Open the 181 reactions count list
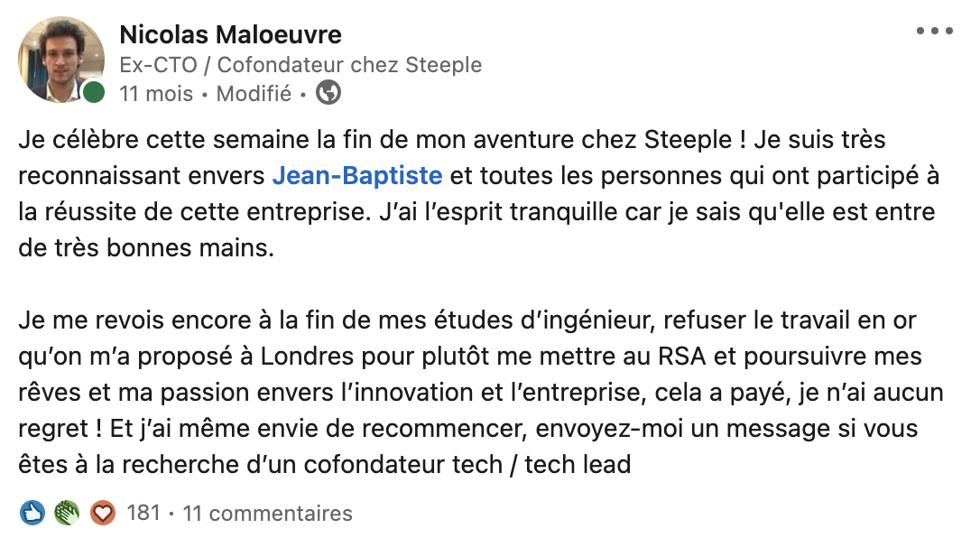980x538 pixels. tap(143, 513)
